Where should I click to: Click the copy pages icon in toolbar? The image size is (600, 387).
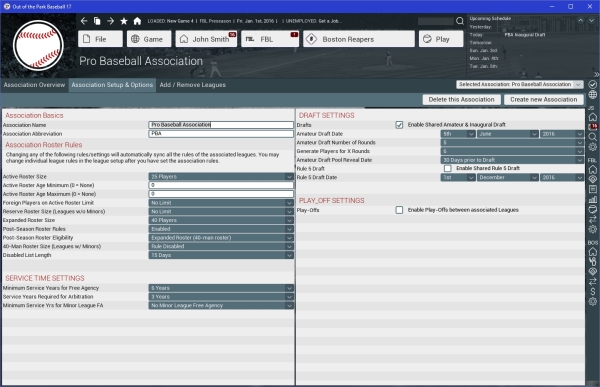[x=97, y=21]
